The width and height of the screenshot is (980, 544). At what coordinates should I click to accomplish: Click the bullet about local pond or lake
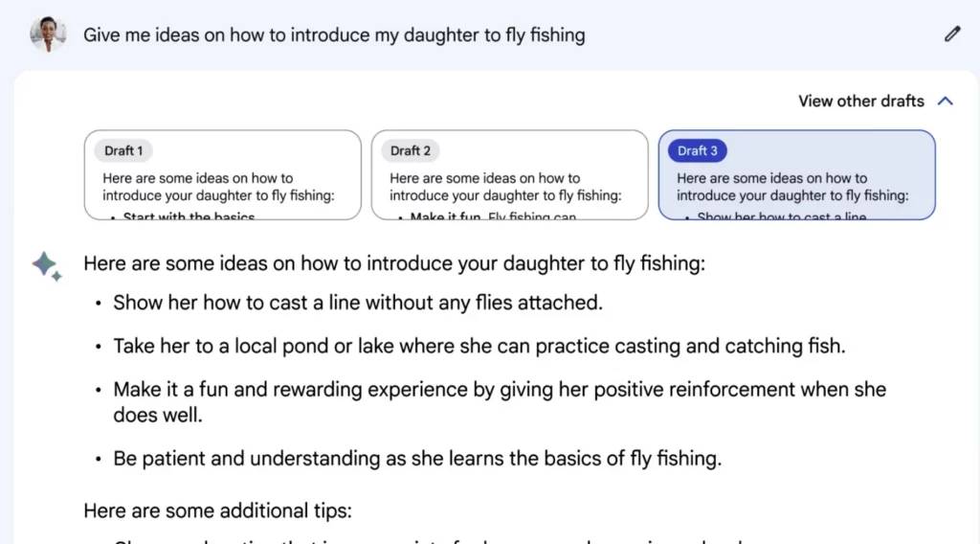(479, 346)
